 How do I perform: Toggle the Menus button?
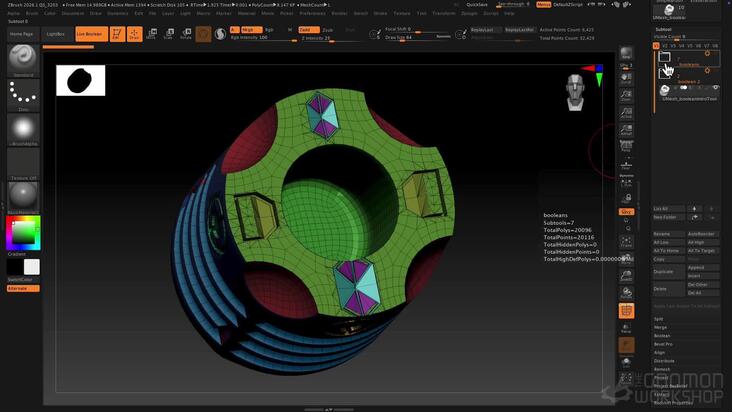[x=543, y=4]
